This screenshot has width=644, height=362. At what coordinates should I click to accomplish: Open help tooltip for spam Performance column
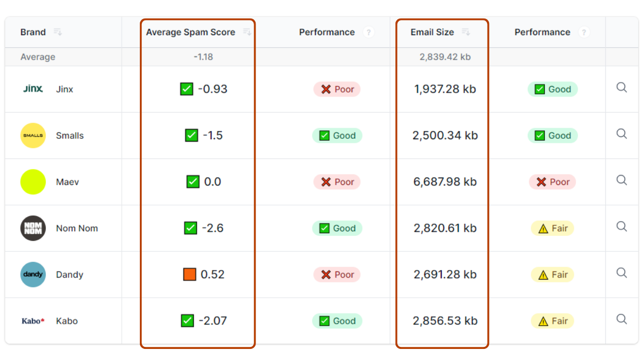click(369, 32)
